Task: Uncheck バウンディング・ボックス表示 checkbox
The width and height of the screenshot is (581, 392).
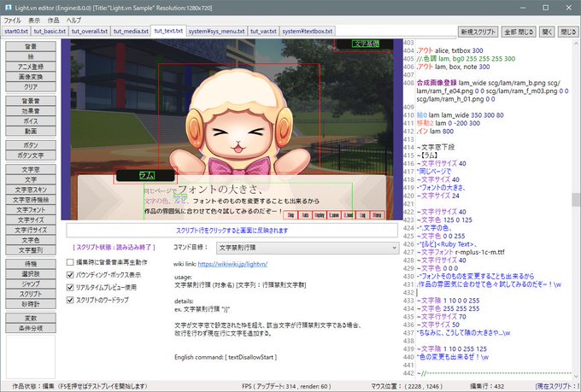Action: pyautogui.click(x=70, y=275)
